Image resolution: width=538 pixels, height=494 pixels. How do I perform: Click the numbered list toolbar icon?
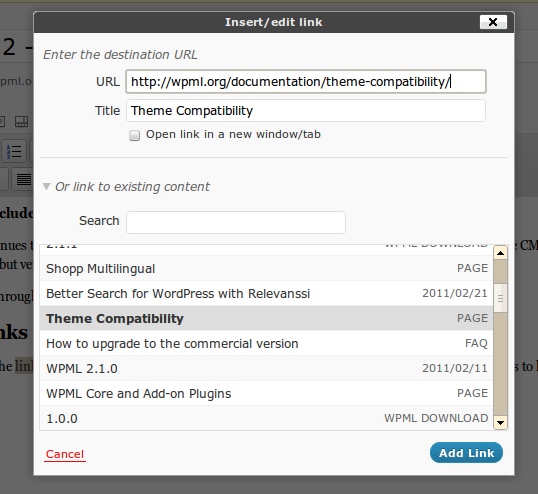click(x=14, y=151)
